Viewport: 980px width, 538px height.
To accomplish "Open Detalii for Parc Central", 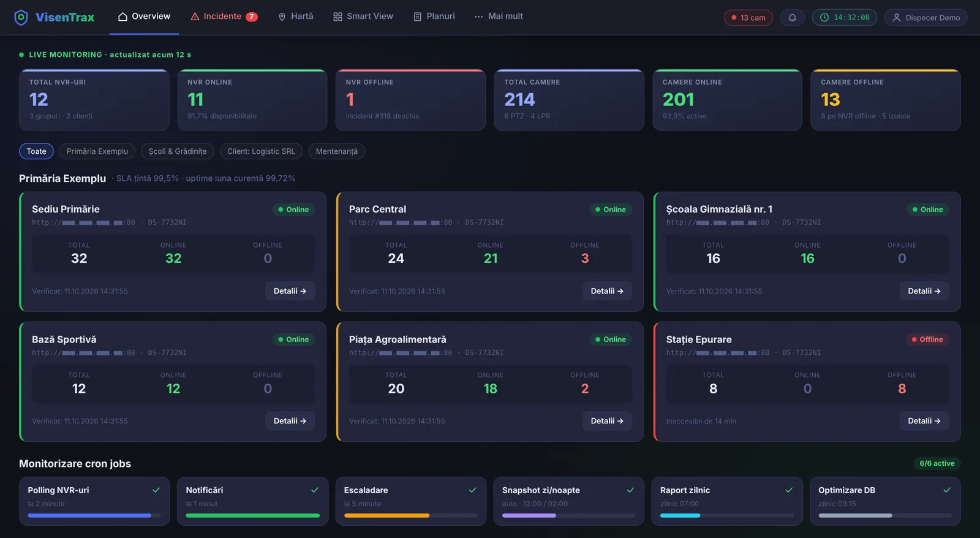I will 607,291.
